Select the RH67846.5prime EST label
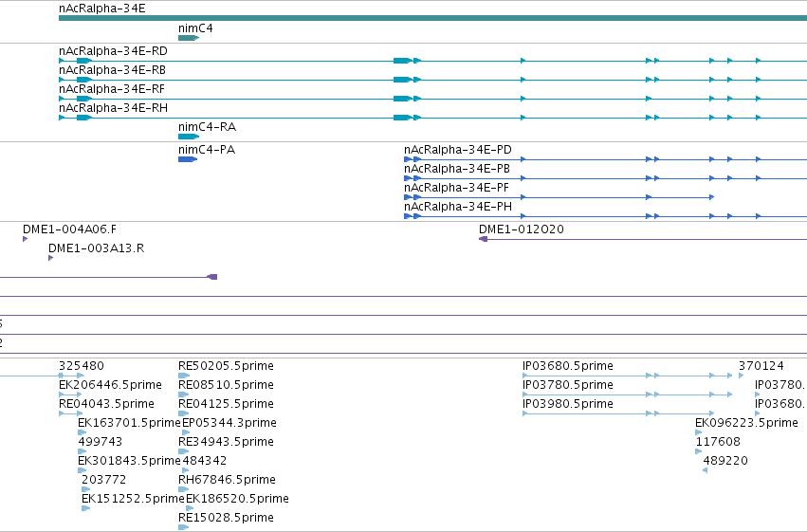 point(227,480)
